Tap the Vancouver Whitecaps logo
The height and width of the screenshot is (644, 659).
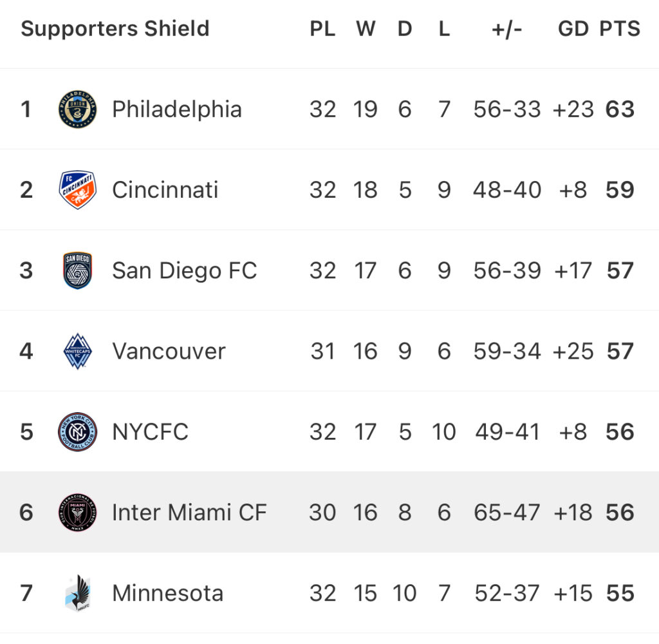pos(77,351)
